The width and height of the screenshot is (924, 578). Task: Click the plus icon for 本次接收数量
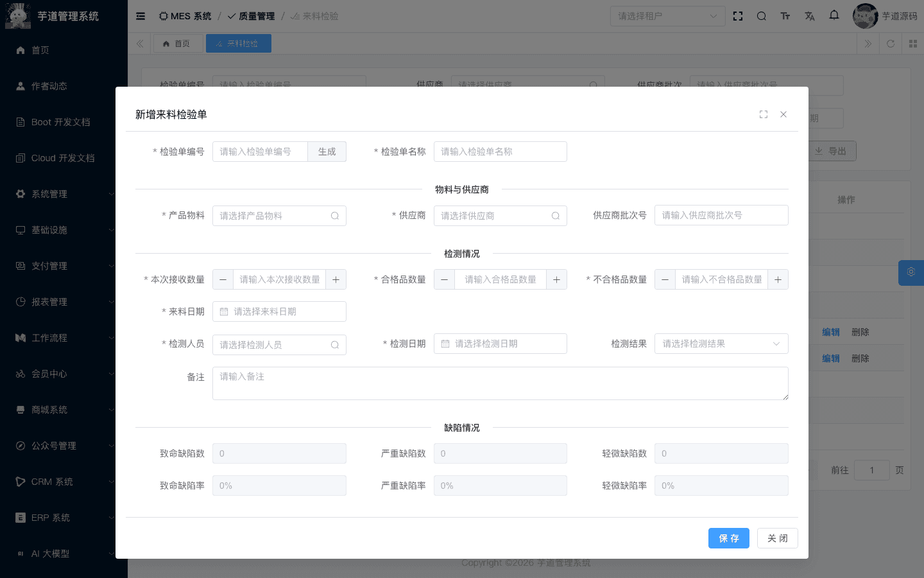[336, 279]
